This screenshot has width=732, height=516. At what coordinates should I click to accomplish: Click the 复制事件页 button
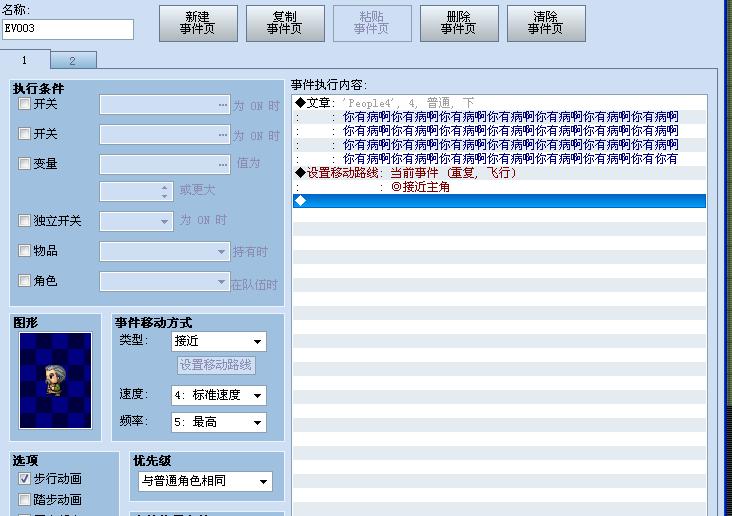click(285, 23)
